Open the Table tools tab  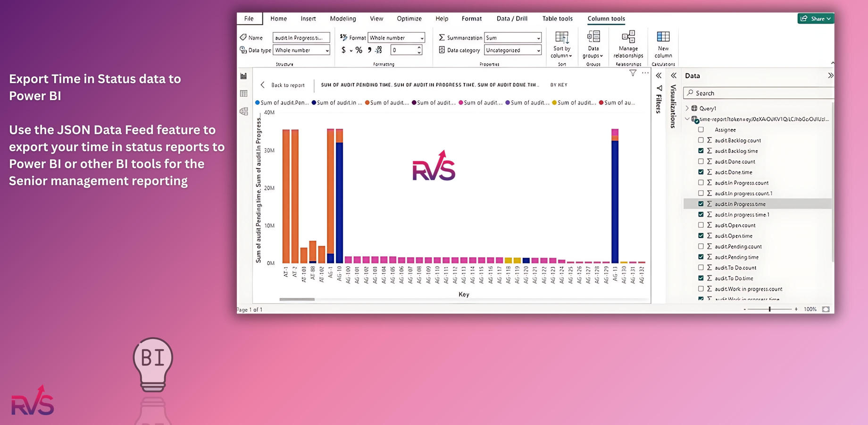click(557, 18)
